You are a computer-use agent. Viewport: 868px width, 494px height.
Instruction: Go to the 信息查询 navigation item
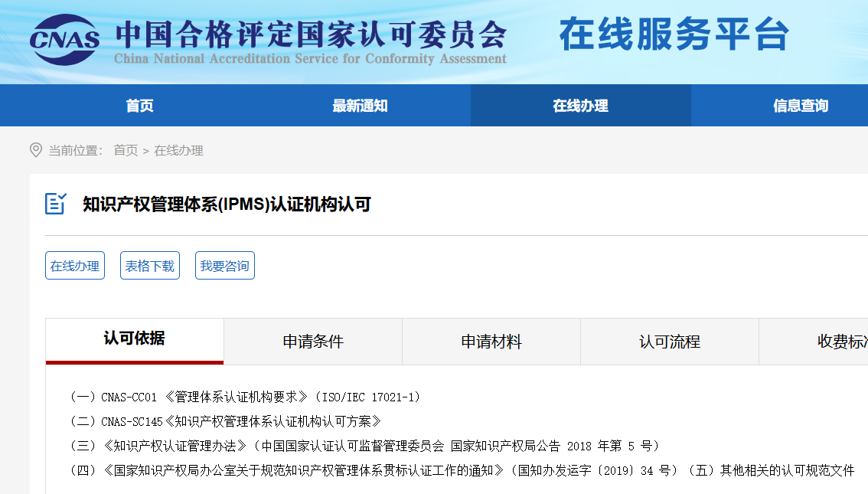pyautogui.click(x=801, y=105)
